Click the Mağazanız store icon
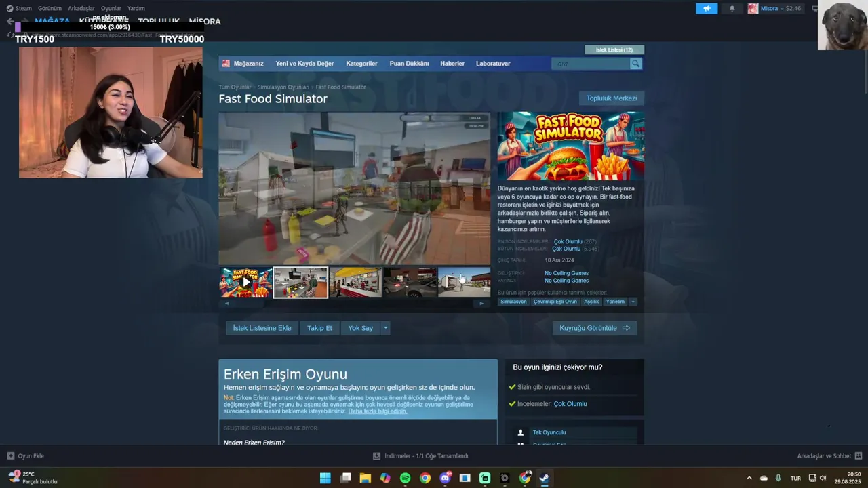Screen dimensions: 868x488 [x=226, y=64]
